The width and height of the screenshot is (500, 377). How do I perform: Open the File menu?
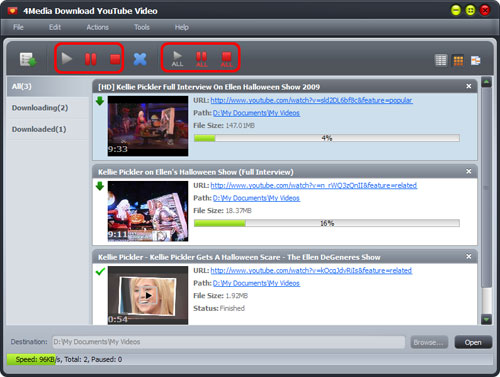(x=18, y=27)
